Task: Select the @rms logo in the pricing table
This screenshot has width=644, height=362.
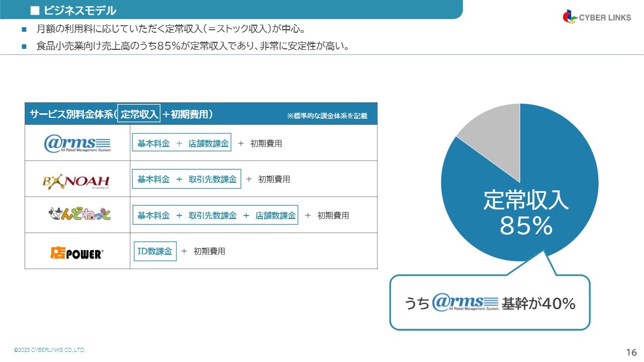Action: pos(77,143)
